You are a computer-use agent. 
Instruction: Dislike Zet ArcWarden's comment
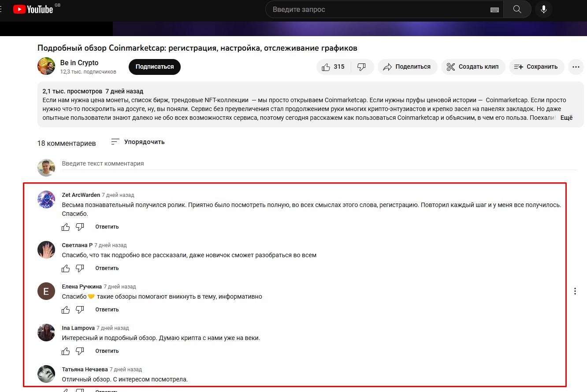(80, 227)
